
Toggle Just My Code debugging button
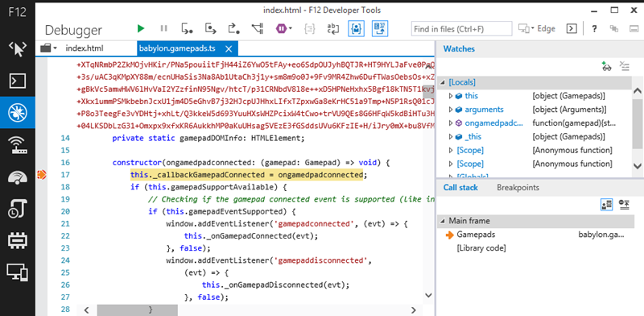click(356, 28)
